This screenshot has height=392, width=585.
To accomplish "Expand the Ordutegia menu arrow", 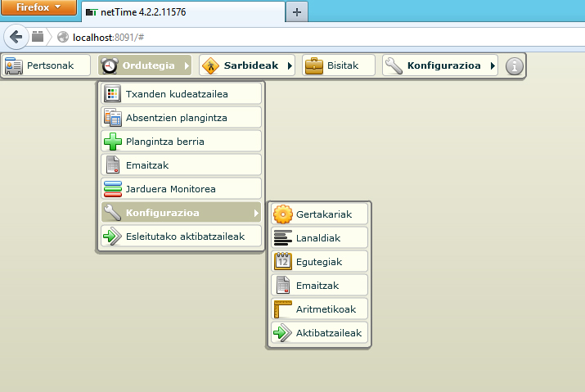I will click(187, 66).
